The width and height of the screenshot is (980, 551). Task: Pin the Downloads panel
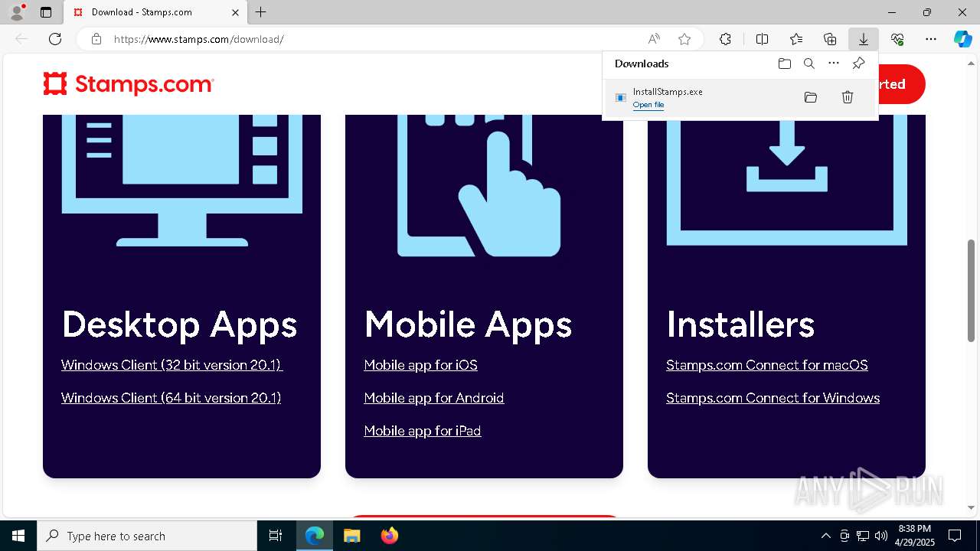[x=858, y=64]
